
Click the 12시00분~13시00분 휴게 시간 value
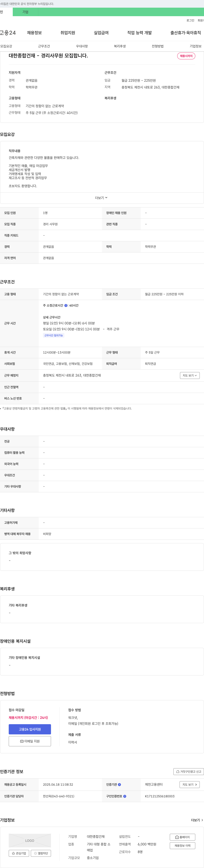pyautogui.click(x=57, y=353)
